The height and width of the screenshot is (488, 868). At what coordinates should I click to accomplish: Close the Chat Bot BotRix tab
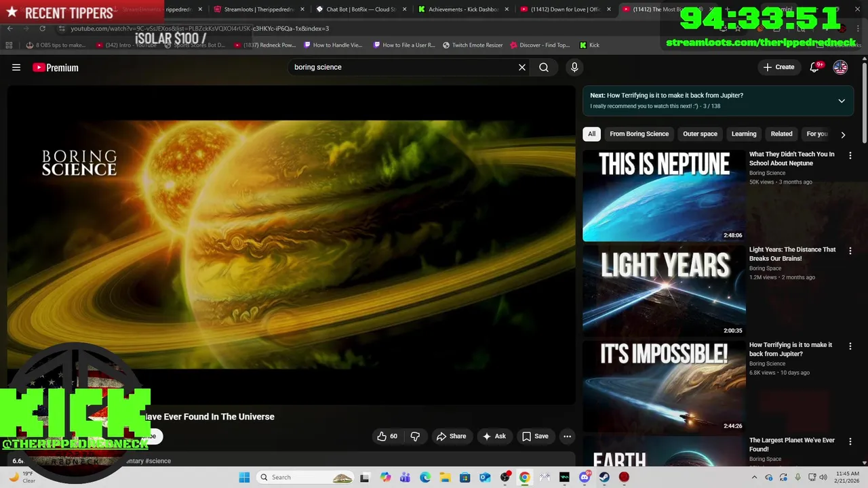coord(405,9)
